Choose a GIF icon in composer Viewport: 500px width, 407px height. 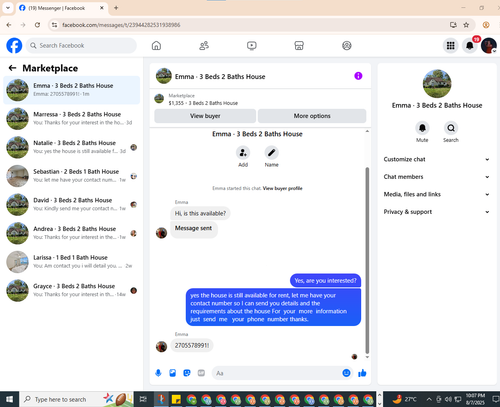201,373
